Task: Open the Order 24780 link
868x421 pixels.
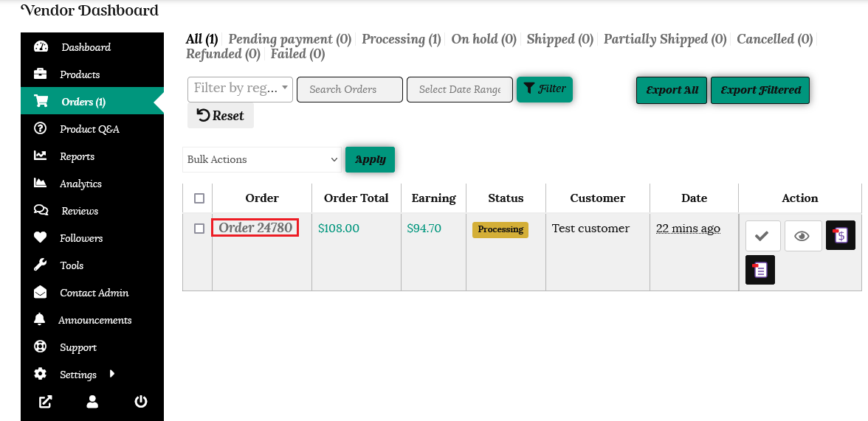Action: click(255, 228)
